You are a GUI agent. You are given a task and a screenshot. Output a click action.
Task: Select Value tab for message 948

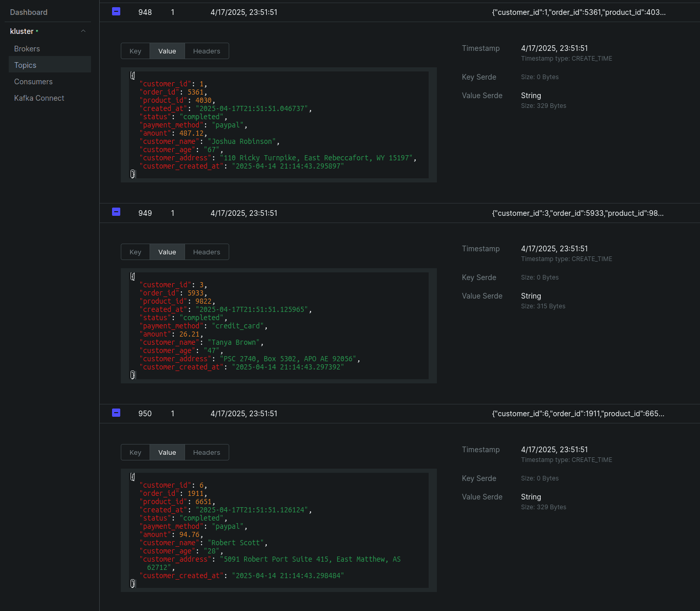[167, 51]
